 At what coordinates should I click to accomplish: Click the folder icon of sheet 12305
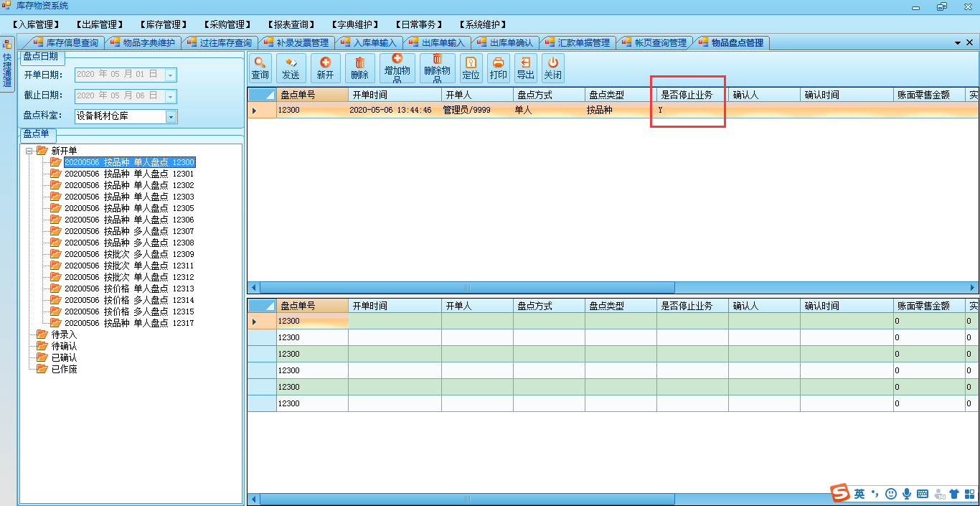pos(55,208)
